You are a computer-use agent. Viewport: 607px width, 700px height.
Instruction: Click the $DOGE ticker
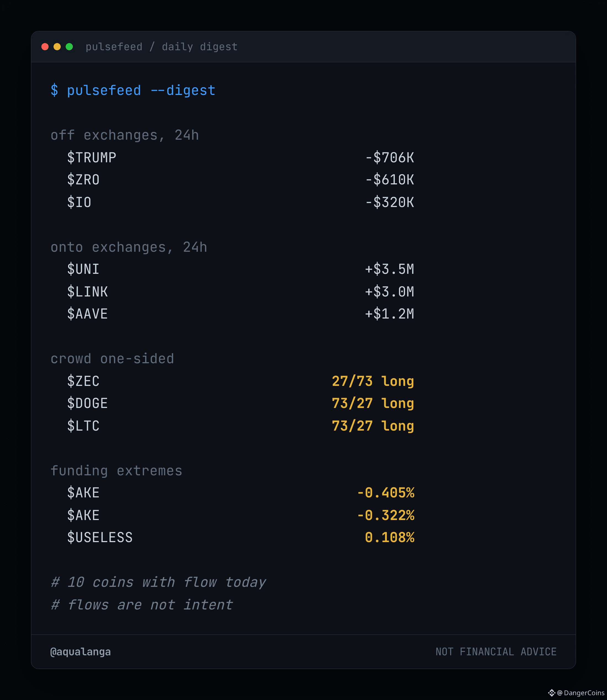[x=87, y=403]
